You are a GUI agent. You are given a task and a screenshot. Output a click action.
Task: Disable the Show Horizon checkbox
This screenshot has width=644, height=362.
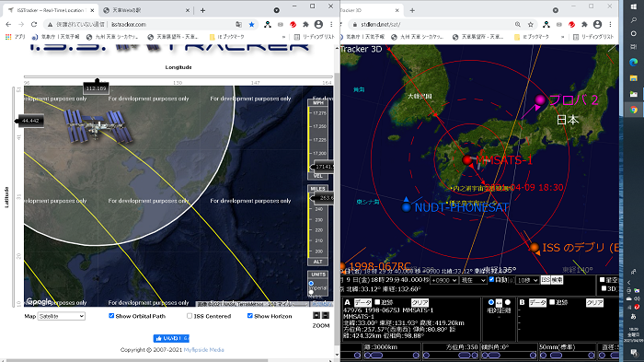tap(249, 316)
